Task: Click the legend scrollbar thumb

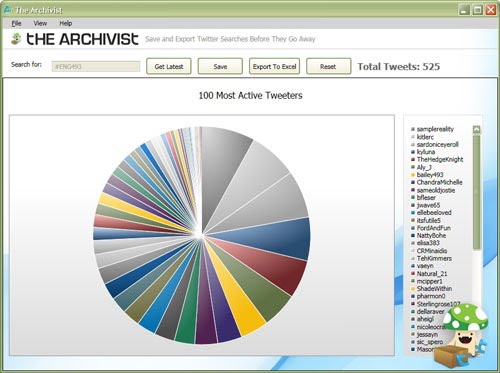Action: 477,192
